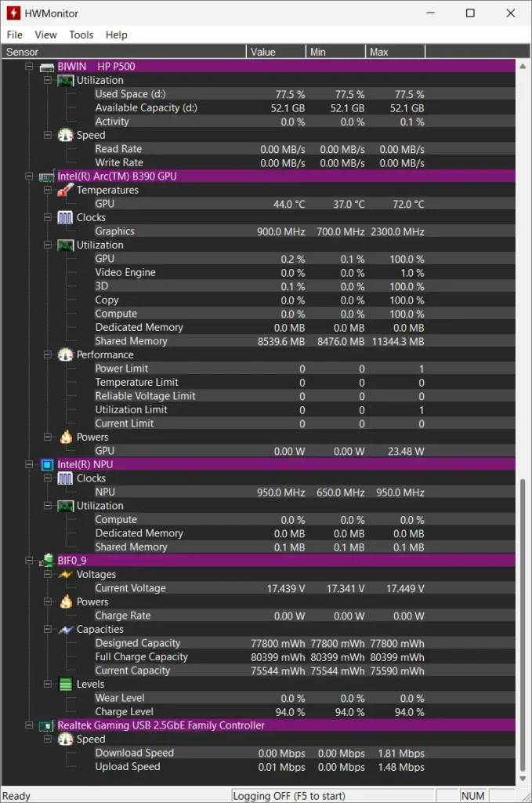Open the File menu

(x=14, y=35)
